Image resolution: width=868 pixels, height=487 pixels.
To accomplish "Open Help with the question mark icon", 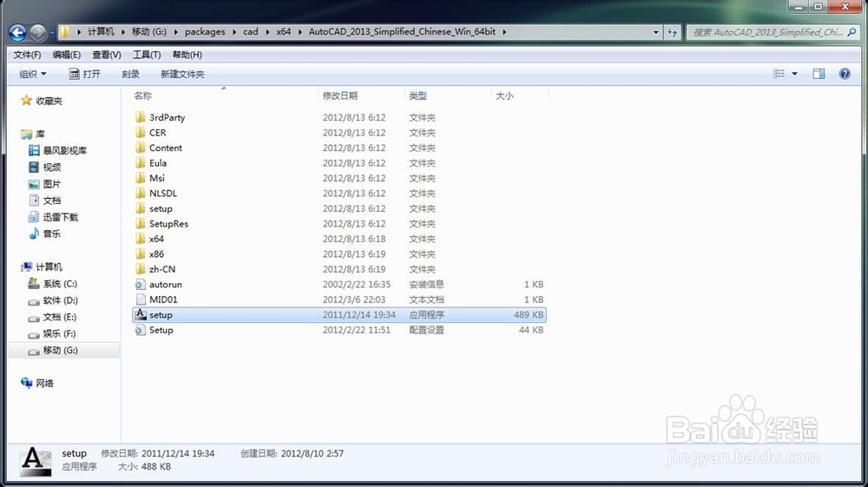I will click(845, 74).
